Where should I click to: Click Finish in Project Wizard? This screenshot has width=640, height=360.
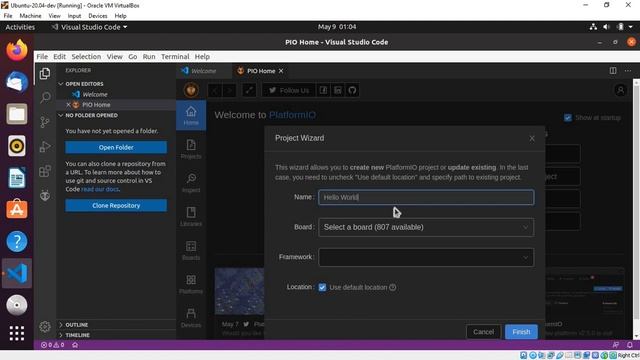click(x=521, y=332)
